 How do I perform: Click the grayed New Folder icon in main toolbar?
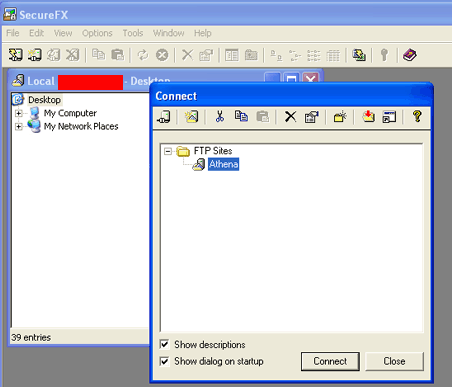pos(251,55)
